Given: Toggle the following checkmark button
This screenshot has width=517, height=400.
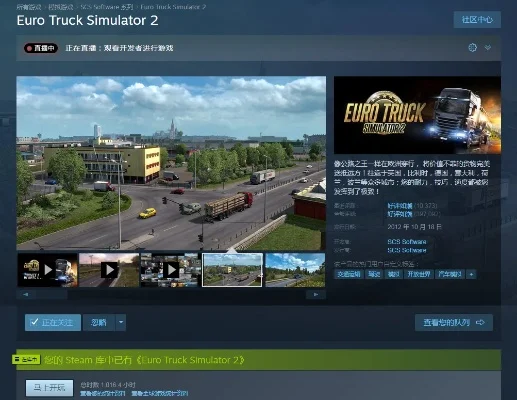Looking at the screenshot, I should (53, 322).
